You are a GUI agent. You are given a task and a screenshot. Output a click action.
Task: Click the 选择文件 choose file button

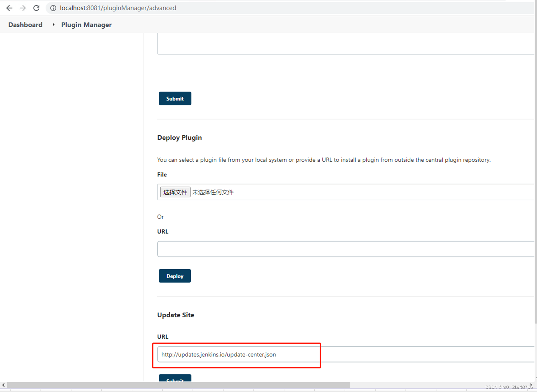(x=175, y=192)
